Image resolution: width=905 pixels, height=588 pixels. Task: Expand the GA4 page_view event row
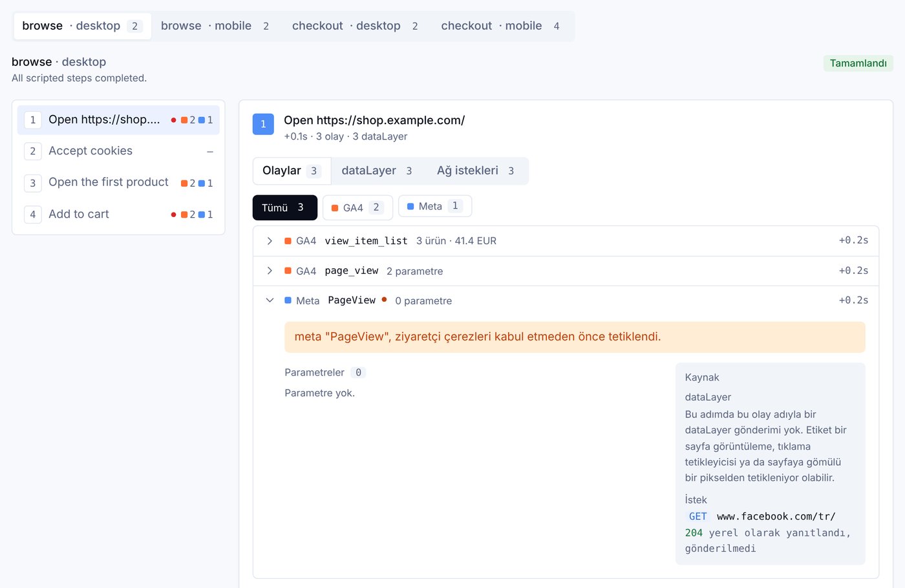click(566, 271)
